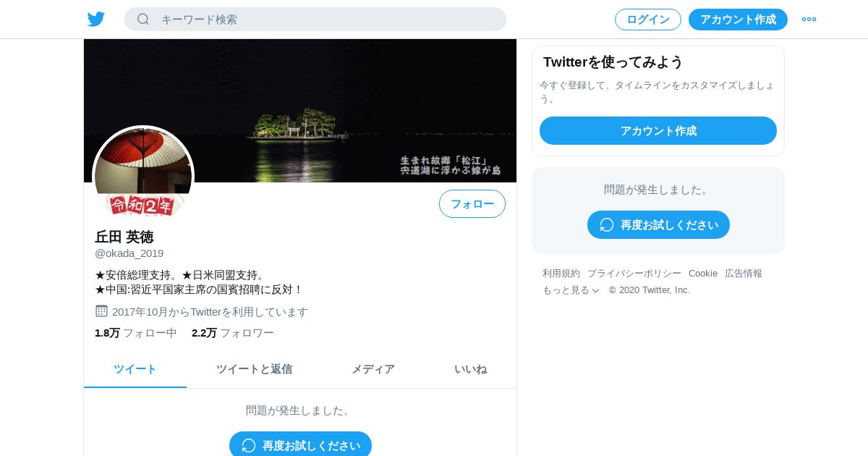Retry loading tweets with 再度お試しください
868x456 pixels.
point(300,445)
